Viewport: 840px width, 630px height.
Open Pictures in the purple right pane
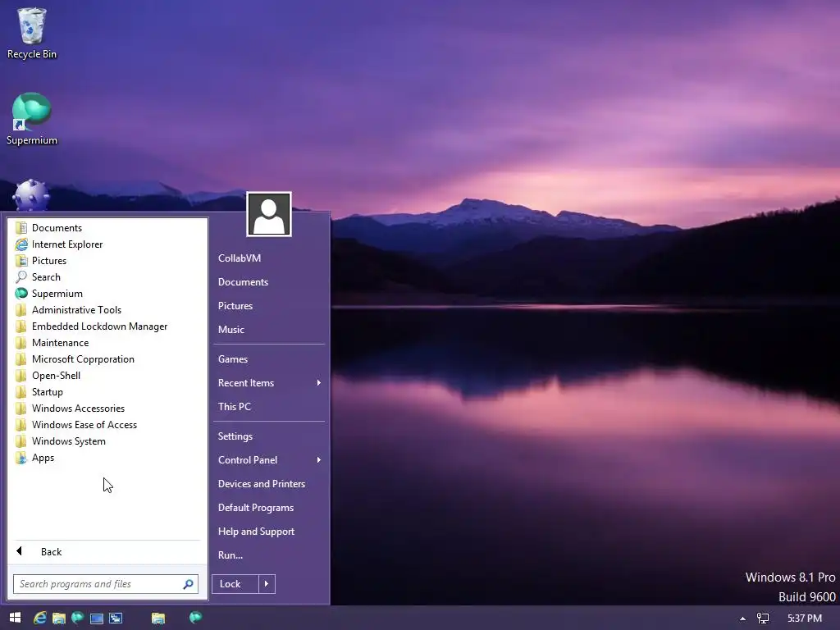[x=269, y=306]
